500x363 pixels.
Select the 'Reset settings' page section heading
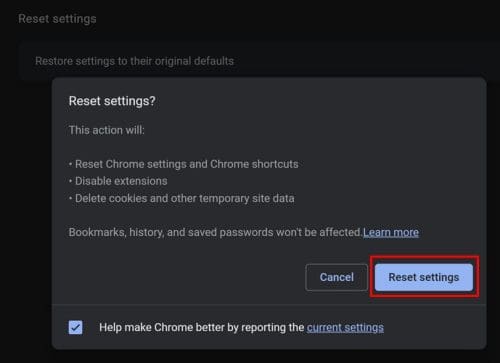[x=57, y=19]
